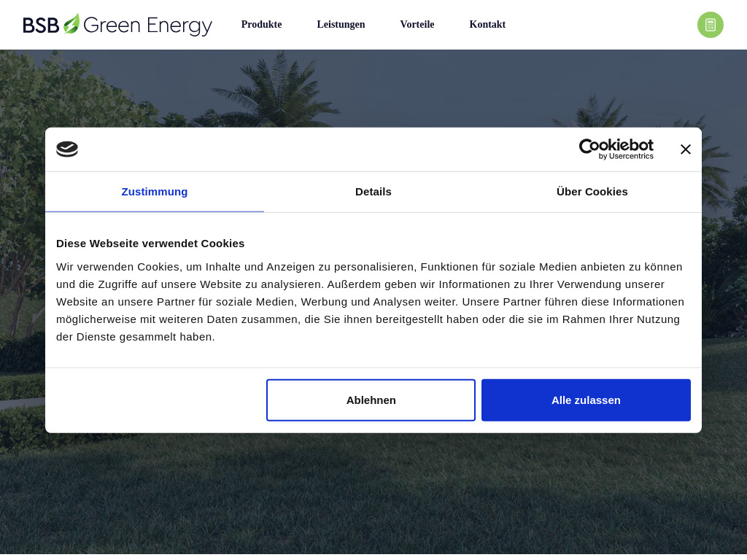Open the Vorteile menu
747x560 pixels.
(x=417, y=24)
